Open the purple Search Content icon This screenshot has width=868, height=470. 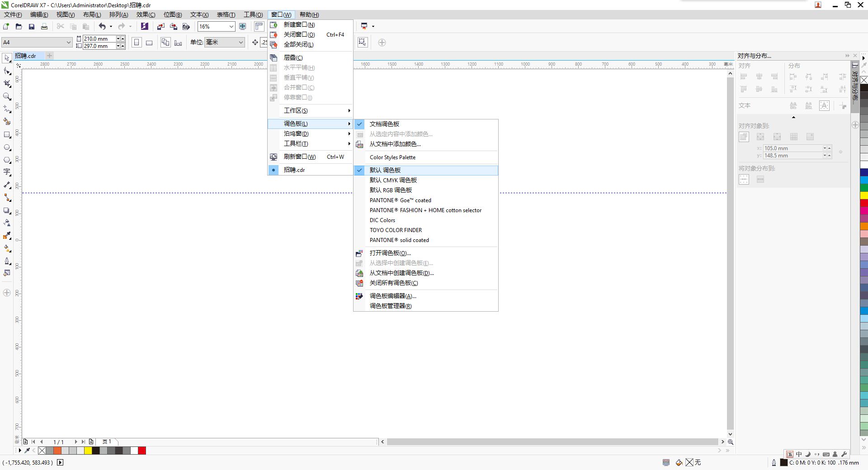[144, 27]
